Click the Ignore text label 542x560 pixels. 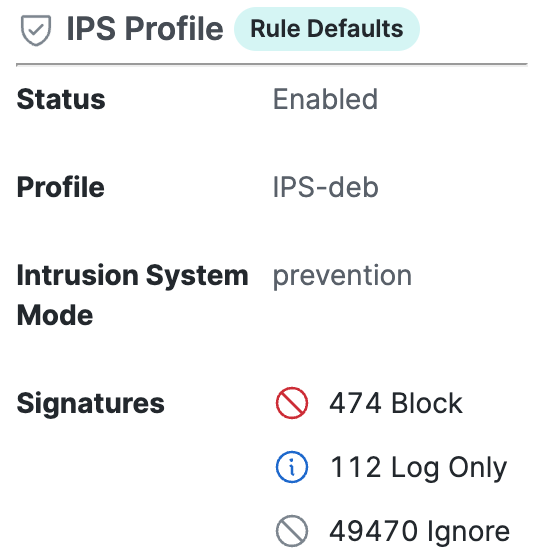click(468, 532)
